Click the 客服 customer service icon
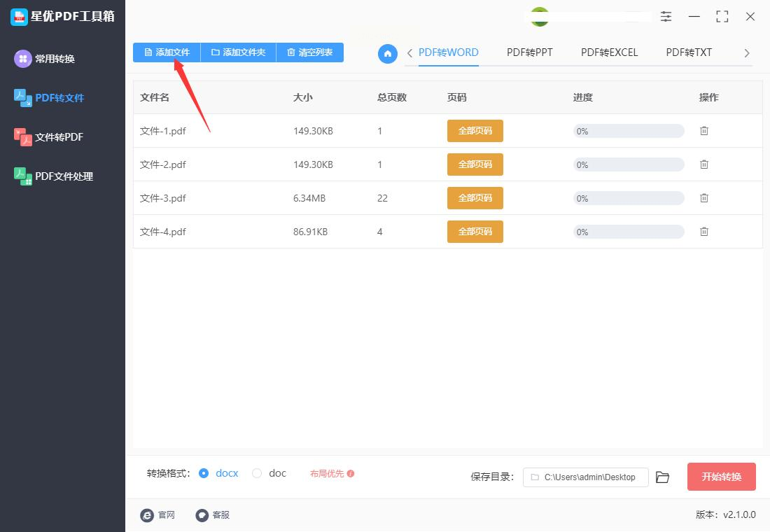This screenshot has height=532, width=770. tap(202, 514)
